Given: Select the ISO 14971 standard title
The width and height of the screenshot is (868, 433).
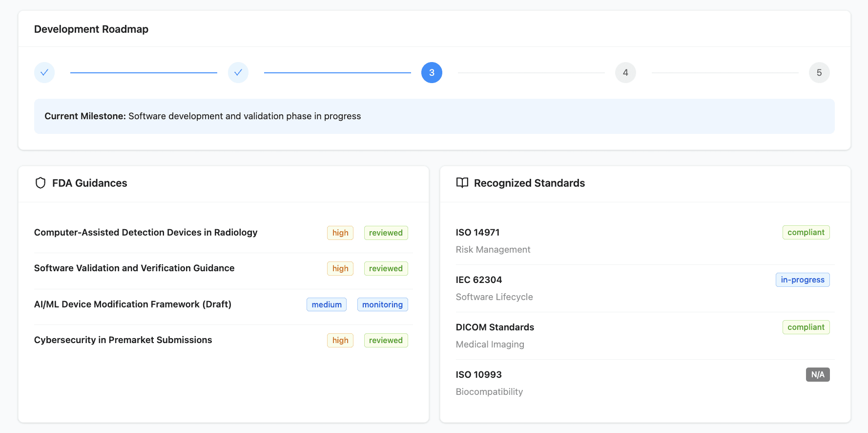Looking at the screenshot, I should 477,233.
